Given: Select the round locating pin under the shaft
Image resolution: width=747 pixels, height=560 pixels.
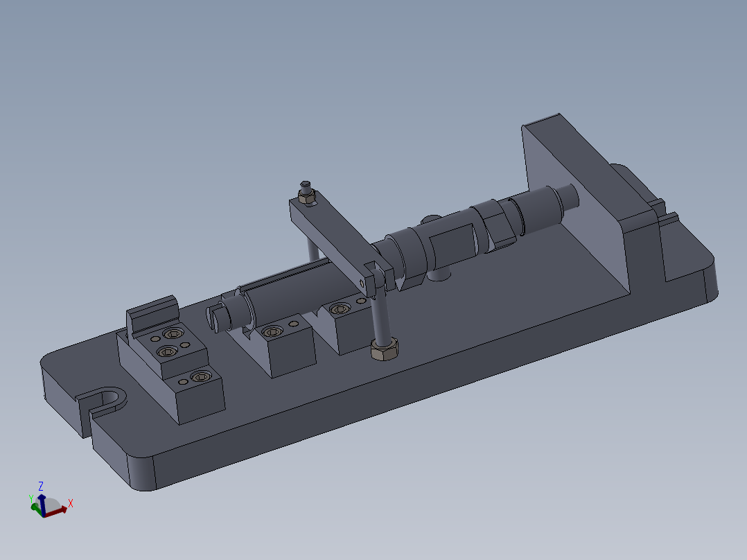Looking at the screenshot, I should (438, 274).
